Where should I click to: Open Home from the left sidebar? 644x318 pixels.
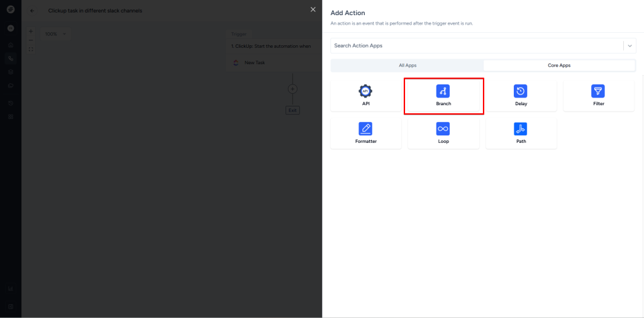point(11,45)
